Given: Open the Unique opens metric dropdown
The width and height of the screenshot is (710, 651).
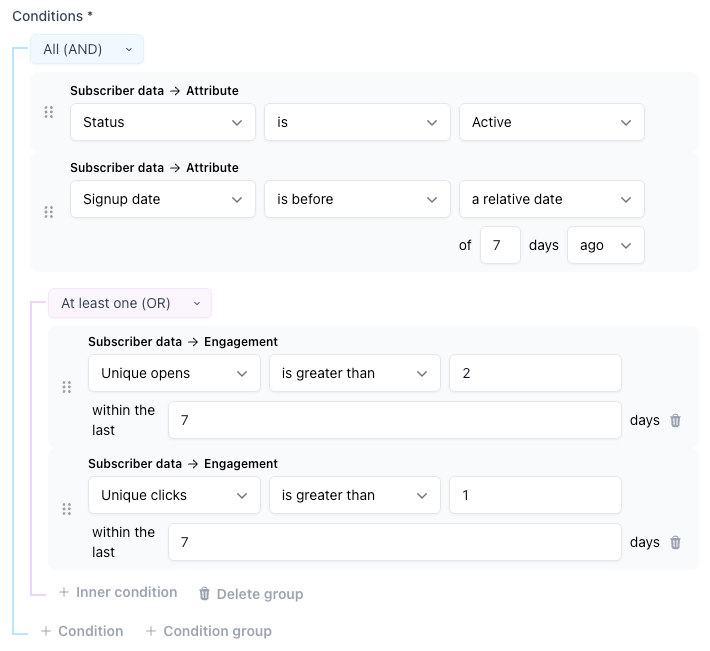Looking at the screenshot, I should click(174, 373).
